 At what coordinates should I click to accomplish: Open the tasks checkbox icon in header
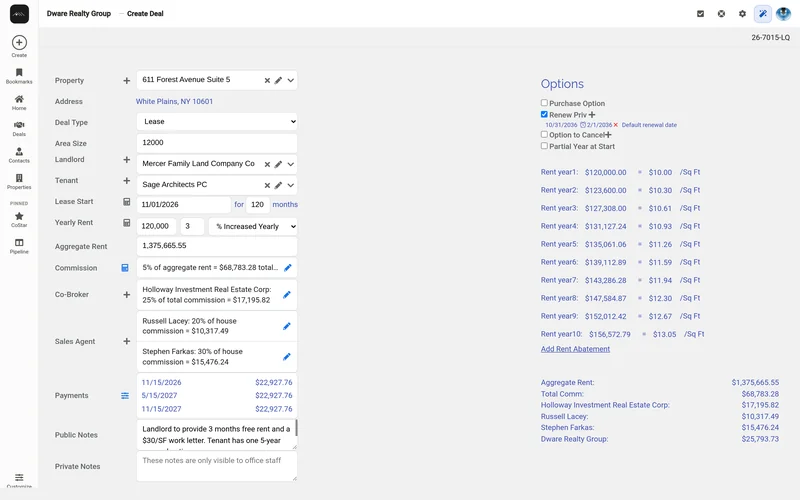coord(701,14)
